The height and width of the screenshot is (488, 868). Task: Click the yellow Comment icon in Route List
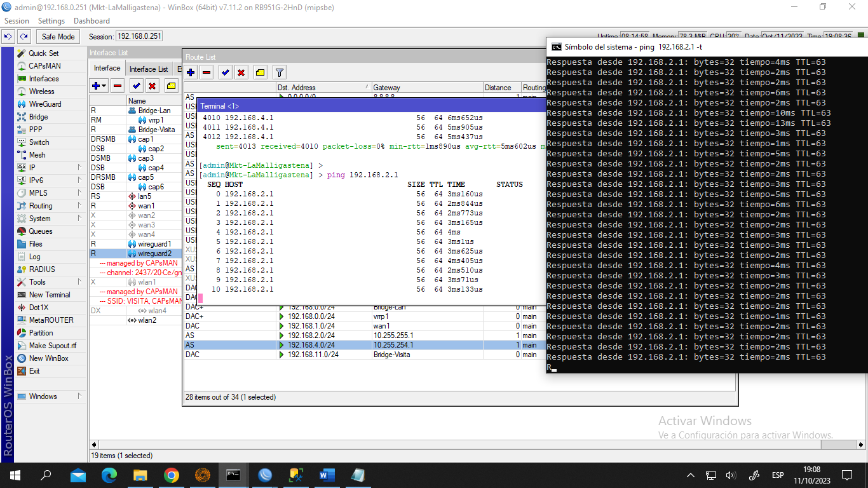pyautogui.click(x=261, y=72)
